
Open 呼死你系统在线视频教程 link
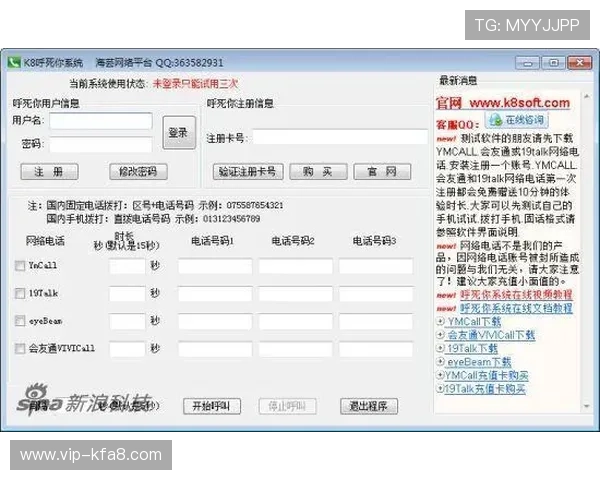click(516, 295)
